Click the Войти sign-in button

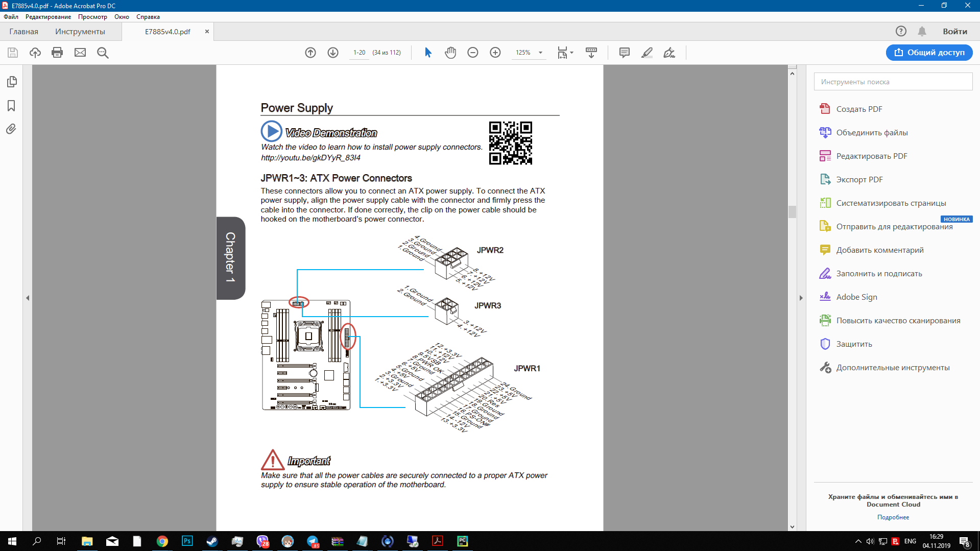954,32
